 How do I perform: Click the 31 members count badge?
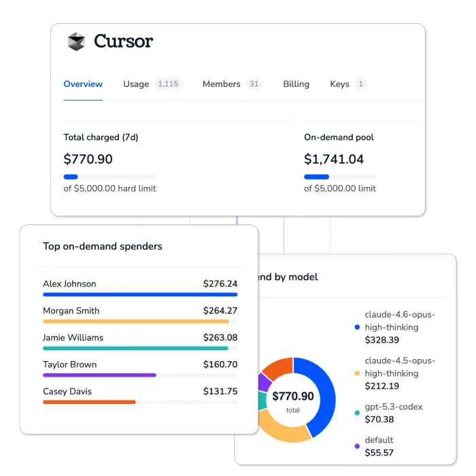pos(254,84)
